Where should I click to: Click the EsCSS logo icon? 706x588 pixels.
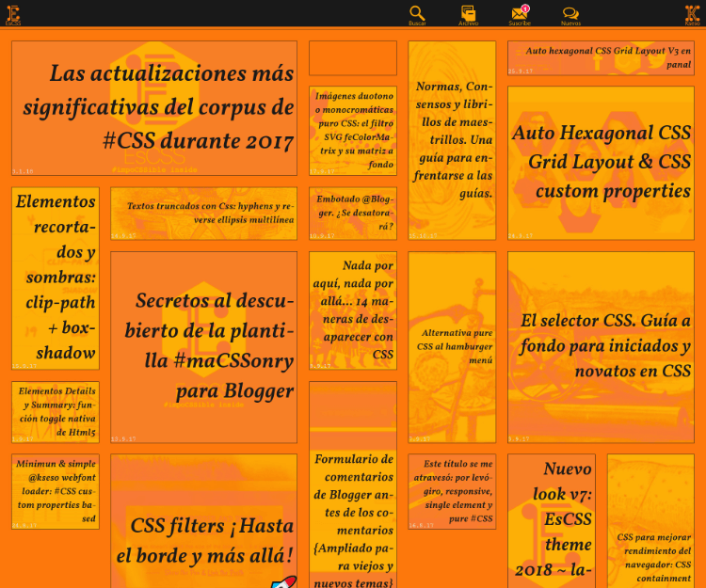pos(13,13)
